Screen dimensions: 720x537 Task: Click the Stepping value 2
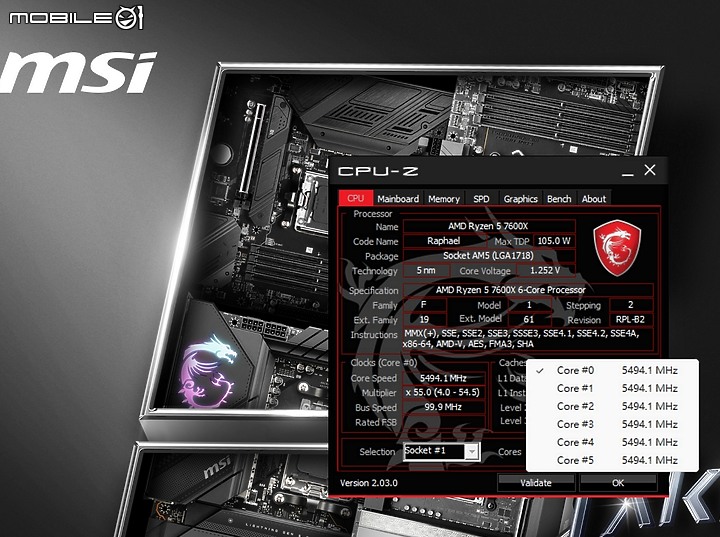(630, 305)
